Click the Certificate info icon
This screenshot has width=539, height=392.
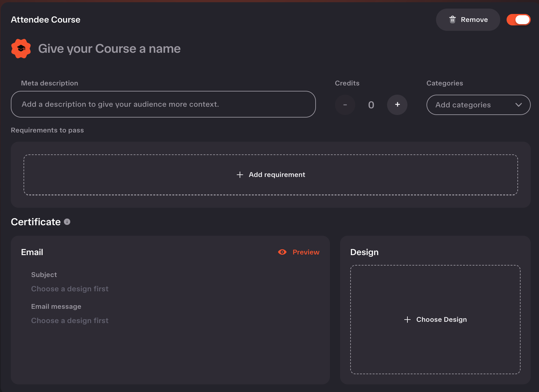67,222
